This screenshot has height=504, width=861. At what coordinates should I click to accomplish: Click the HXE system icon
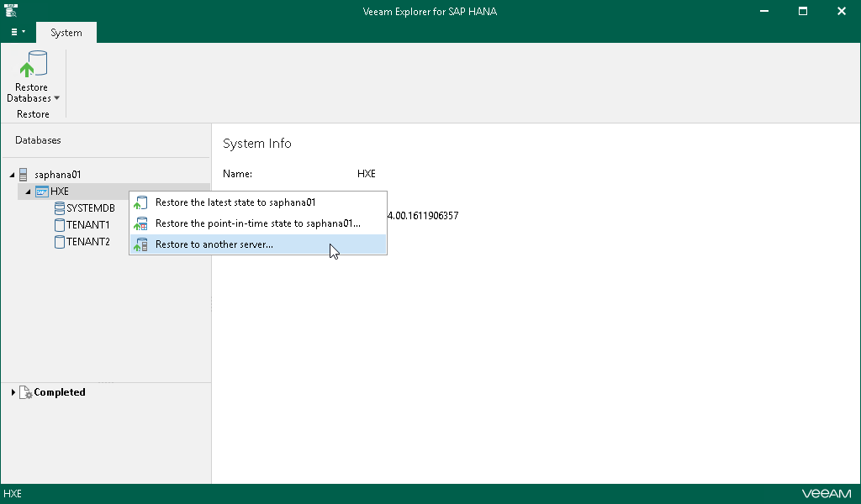(41, 192)
